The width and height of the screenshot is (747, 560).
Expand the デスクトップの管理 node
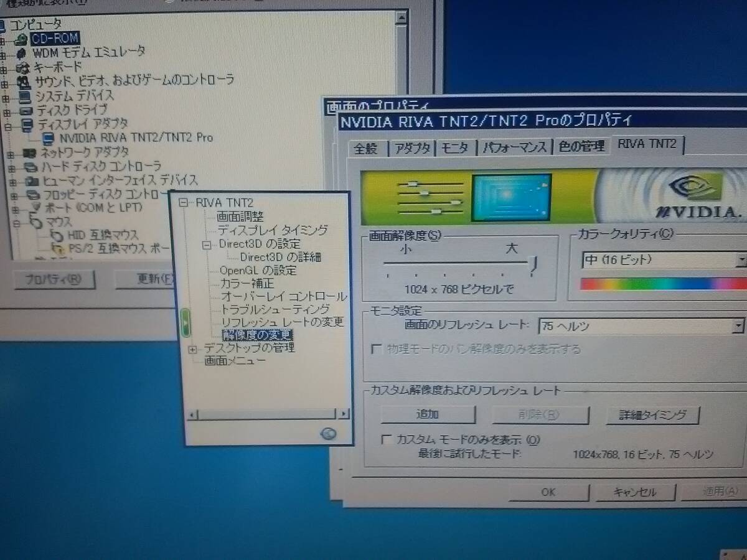[192, 349]
